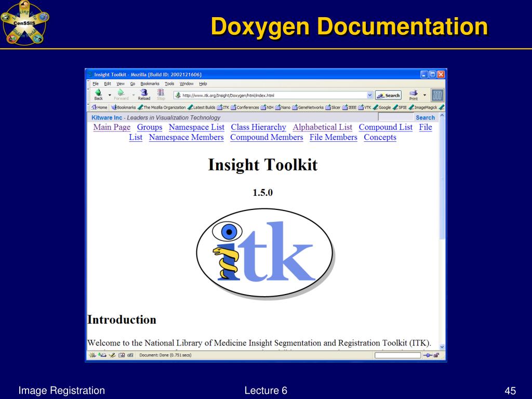Click the page proxy icon in the URL bar
The width and height of the screenshot is (532, 399).
(x=178, y=96)
